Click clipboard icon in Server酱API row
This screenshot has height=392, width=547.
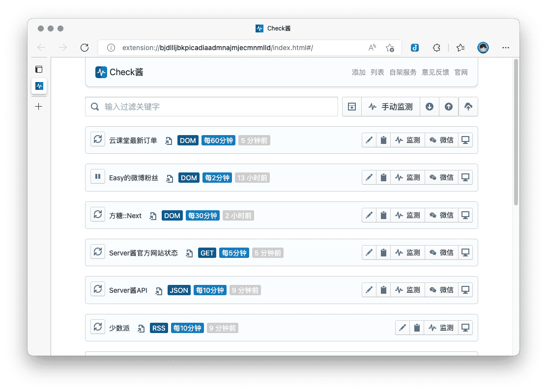tap(383, 290)
